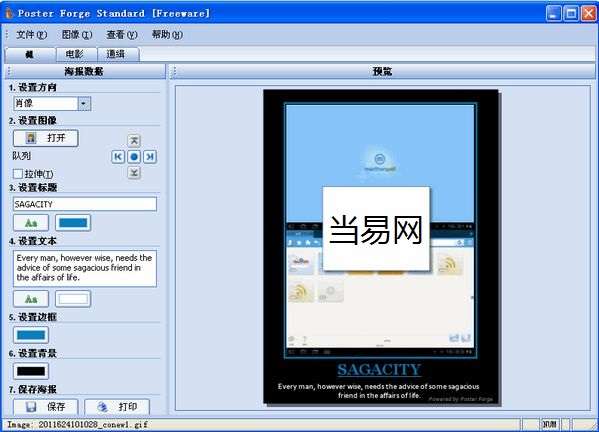The width and height of the screenshot is (599, 432).
Task: Open the 图像 menu
Action: [77, 35]
